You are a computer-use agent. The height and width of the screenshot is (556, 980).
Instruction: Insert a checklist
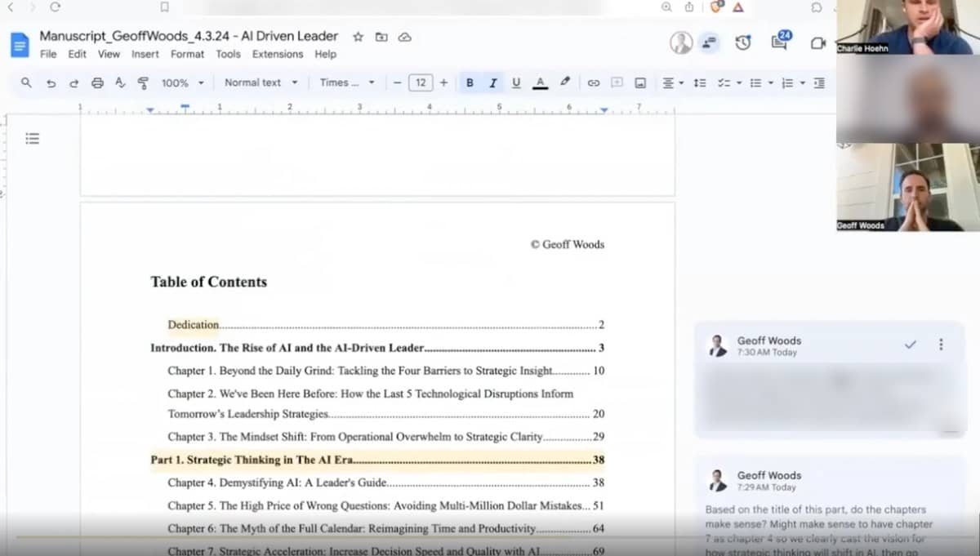pyautogui.click(x=723, y=82)
